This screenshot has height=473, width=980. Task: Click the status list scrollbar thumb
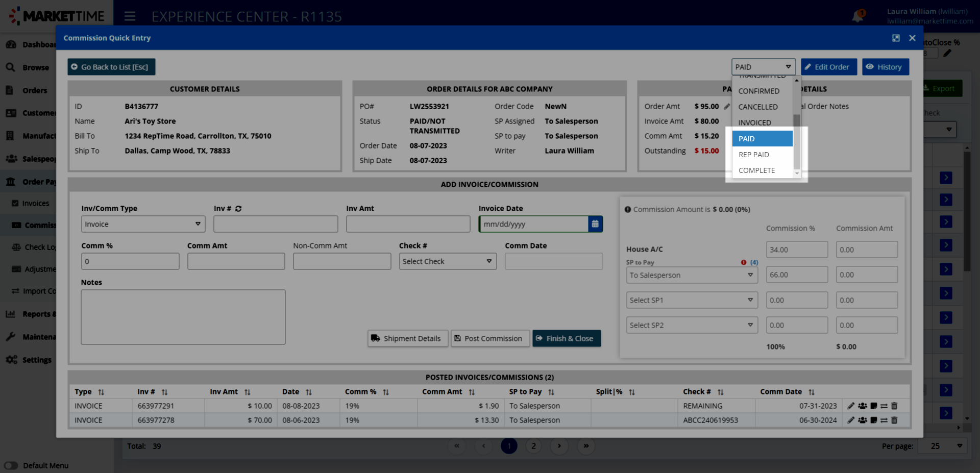[796, 141]
